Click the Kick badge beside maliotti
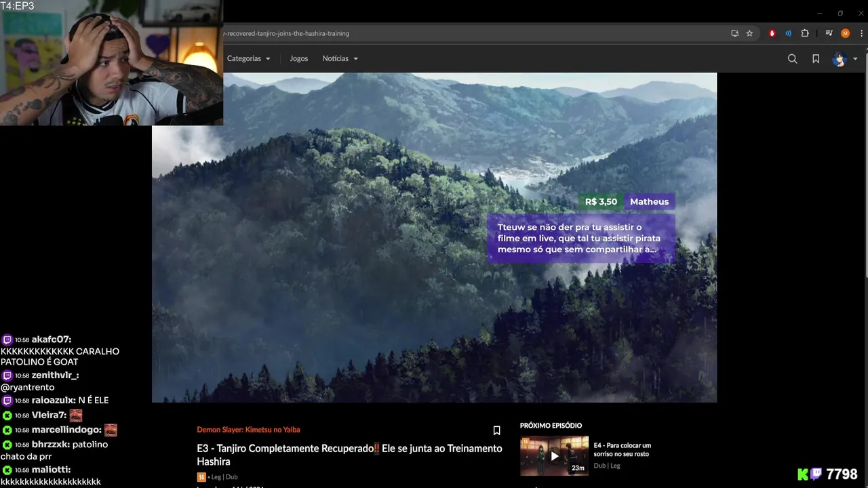Screen dimensions: 868x488 click(x=7, y=470)
